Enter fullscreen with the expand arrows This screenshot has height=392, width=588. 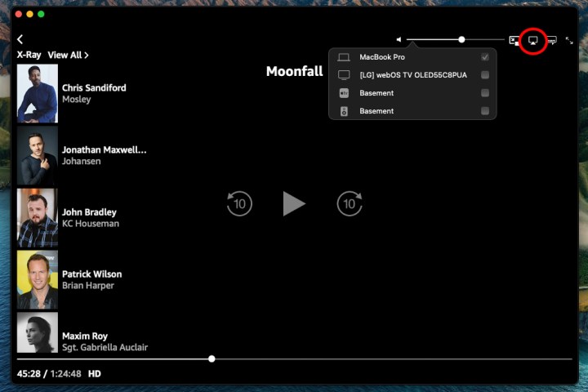pyautogui.click(x=569, y=41)
